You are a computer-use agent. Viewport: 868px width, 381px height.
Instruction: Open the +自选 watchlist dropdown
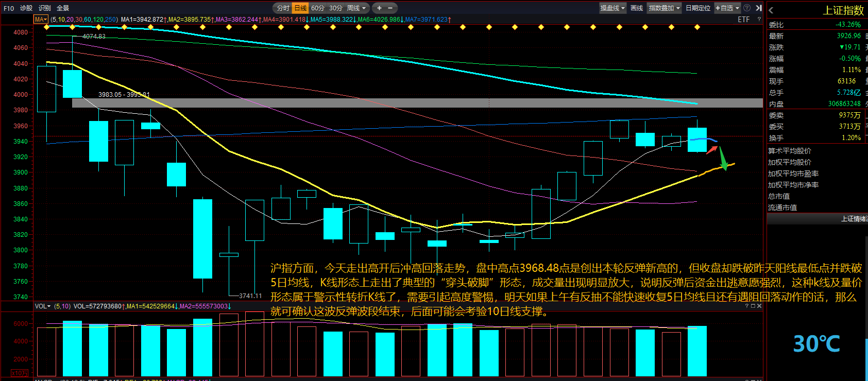(x=727, y=8)
